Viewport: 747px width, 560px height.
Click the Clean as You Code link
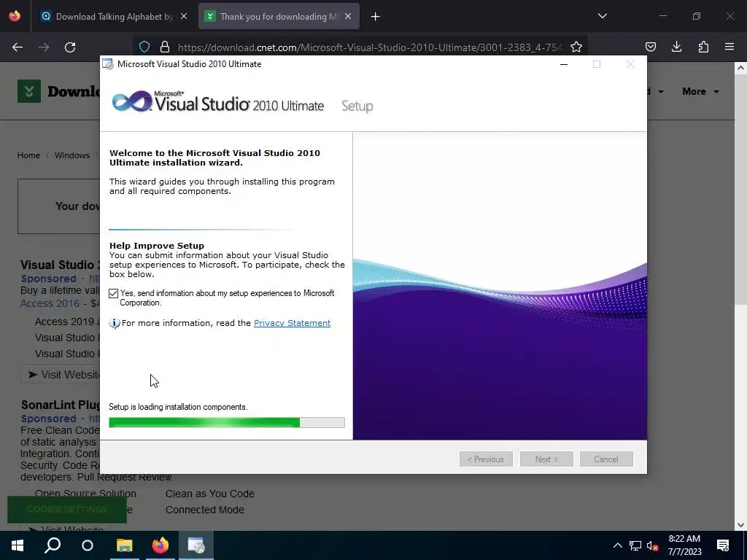pos(210,494)
